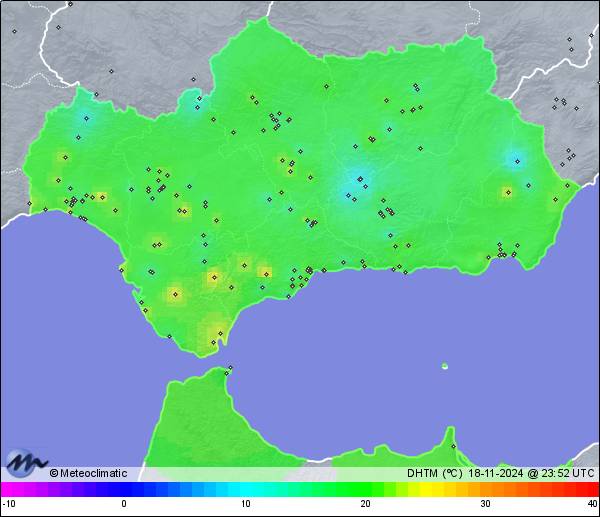Click the 18-11-2024 date stamp

[496, 473]
